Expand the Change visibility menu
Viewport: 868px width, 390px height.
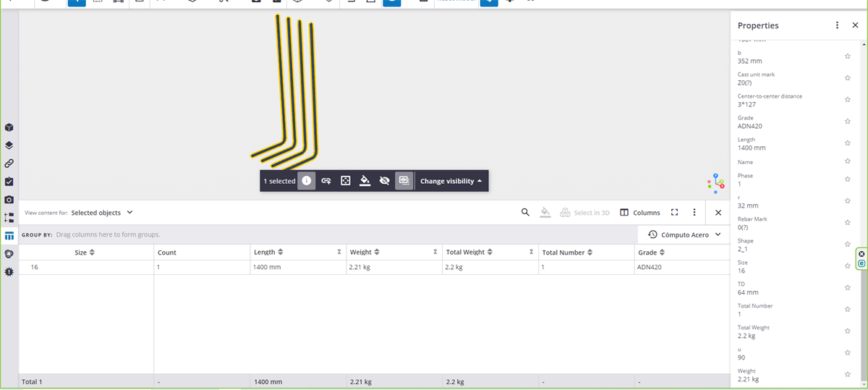click(451, 181)
